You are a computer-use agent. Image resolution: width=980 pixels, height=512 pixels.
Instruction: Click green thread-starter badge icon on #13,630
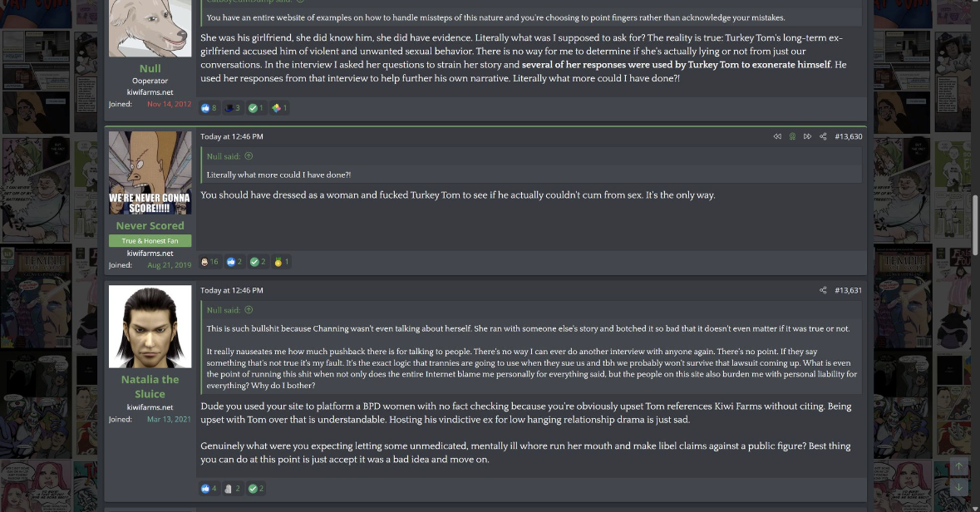(792, 136)
